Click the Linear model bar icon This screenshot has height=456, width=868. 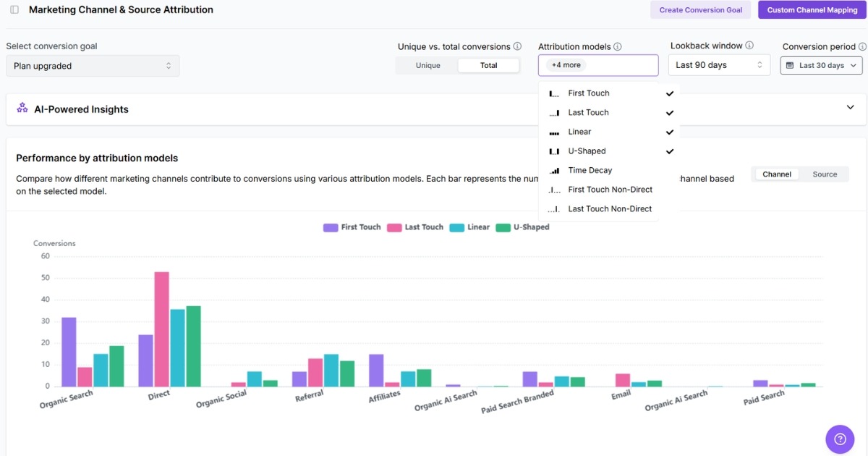(554, 131)
